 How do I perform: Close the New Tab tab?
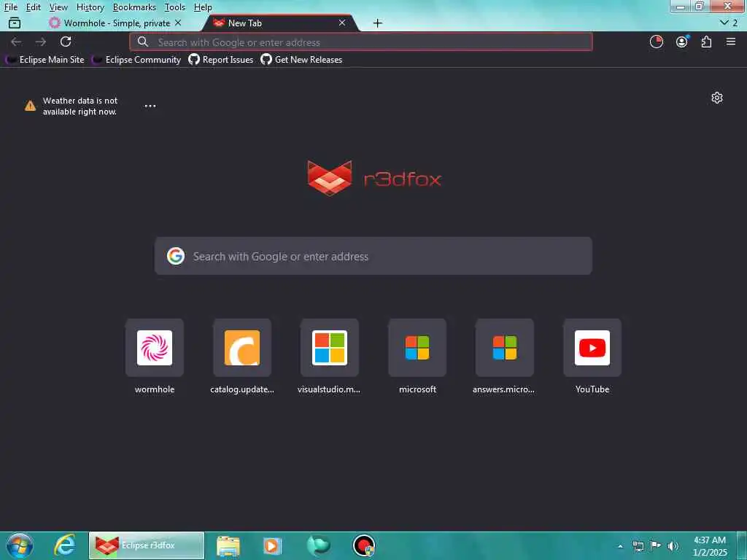click(x=342, y=23)
